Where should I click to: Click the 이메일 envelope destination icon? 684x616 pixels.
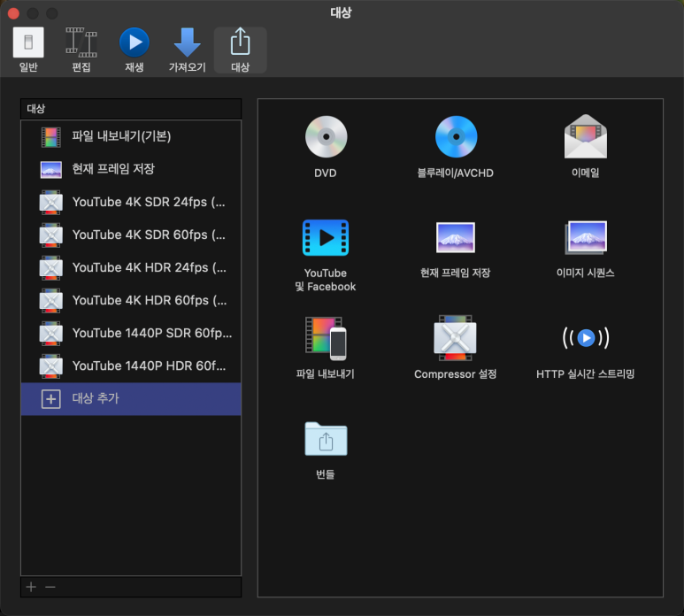[586, 136]
